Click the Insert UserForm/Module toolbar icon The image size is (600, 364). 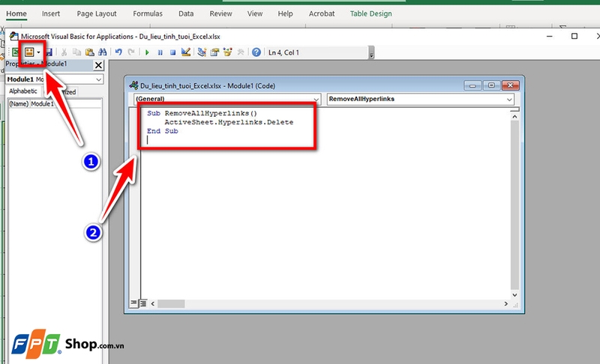coord(29,52)
